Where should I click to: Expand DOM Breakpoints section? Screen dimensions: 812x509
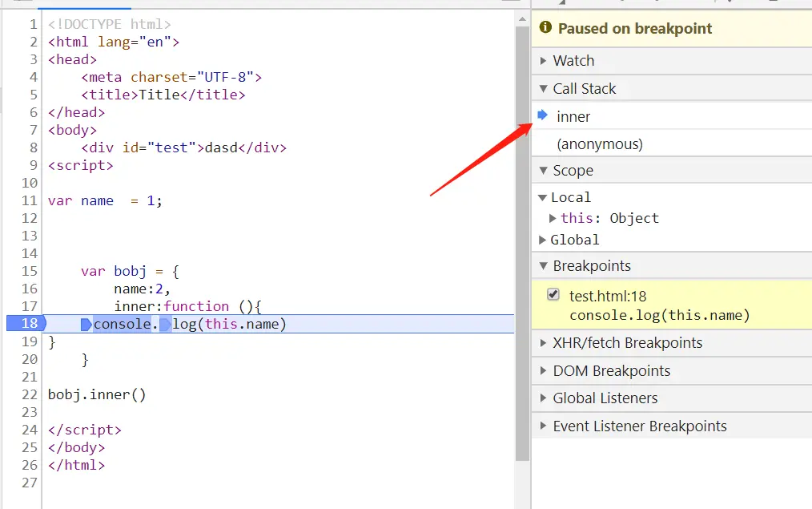click(x=543, y=370)
